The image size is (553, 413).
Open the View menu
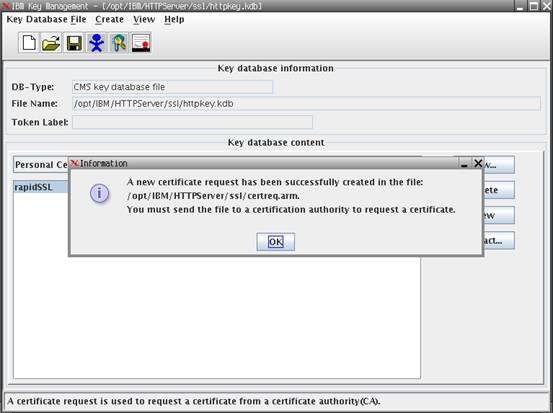pyautogui.click(x=144, y=19)
